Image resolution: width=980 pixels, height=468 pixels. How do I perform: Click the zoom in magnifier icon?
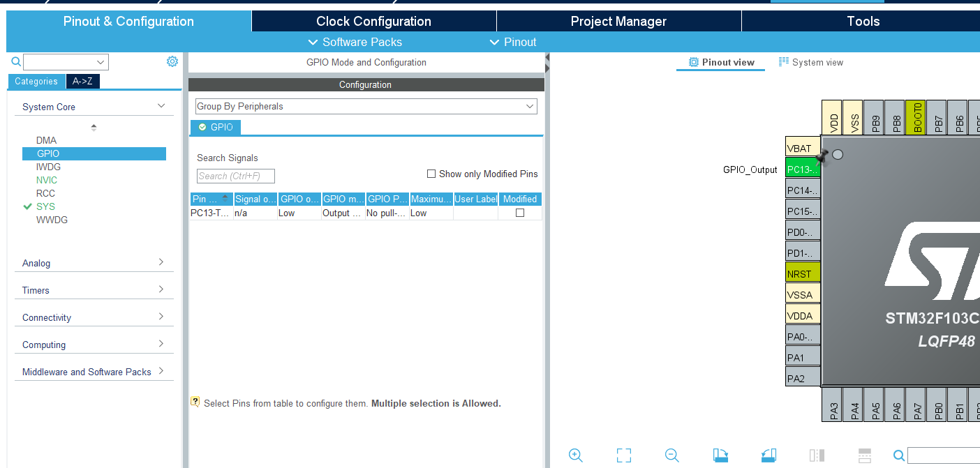click(x=576, y=455)
